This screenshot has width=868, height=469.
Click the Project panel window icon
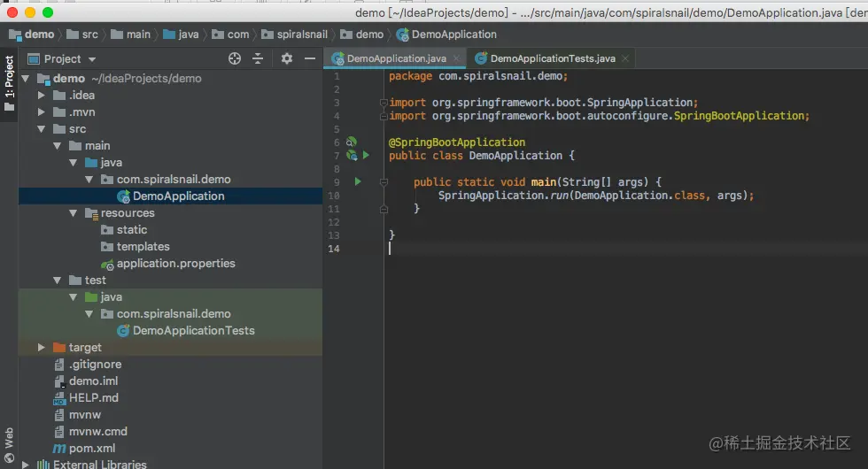(x=34, y=58)
